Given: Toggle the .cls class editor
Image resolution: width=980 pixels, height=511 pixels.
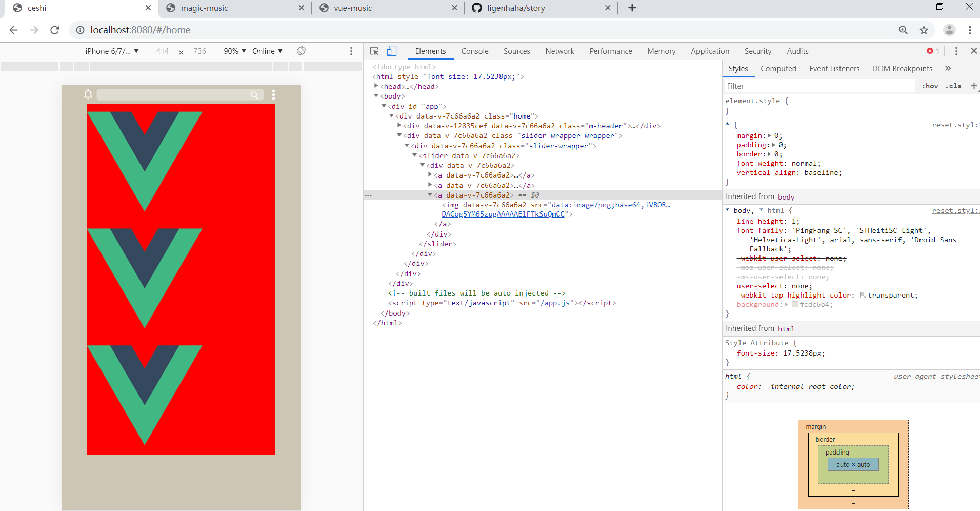Looking at the screenshot, I should coord(954,86).
